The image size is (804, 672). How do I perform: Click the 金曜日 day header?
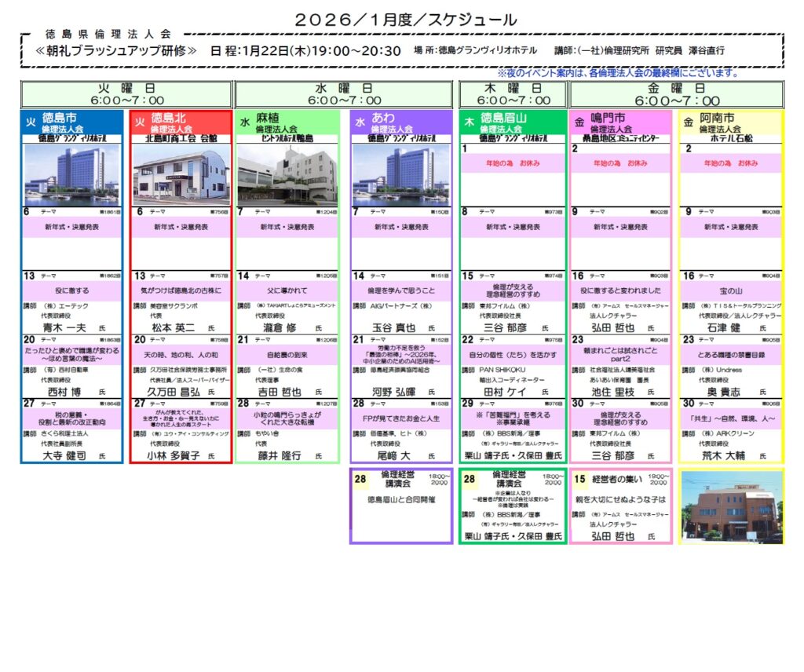point(677,94)
